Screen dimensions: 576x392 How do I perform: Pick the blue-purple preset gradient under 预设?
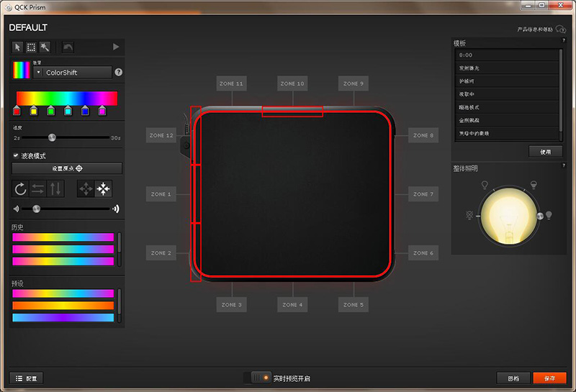click(x=63, y=317)
